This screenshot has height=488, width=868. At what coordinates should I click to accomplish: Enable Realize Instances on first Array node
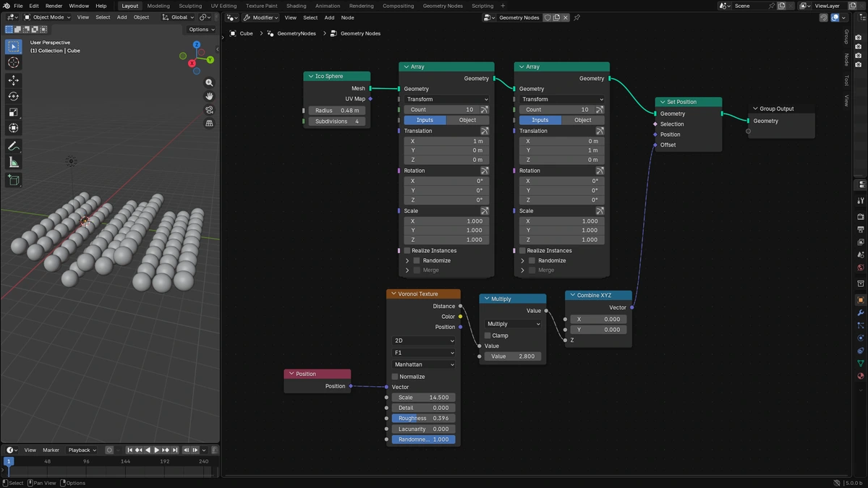[407, 250]
